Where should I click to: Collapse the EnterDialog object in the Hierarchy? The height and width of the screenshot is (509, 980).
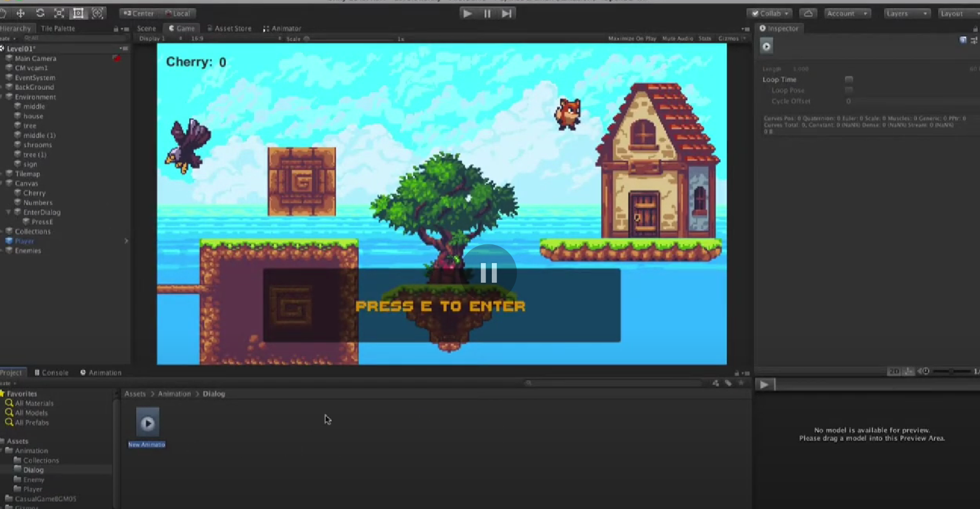pos(8,212)
